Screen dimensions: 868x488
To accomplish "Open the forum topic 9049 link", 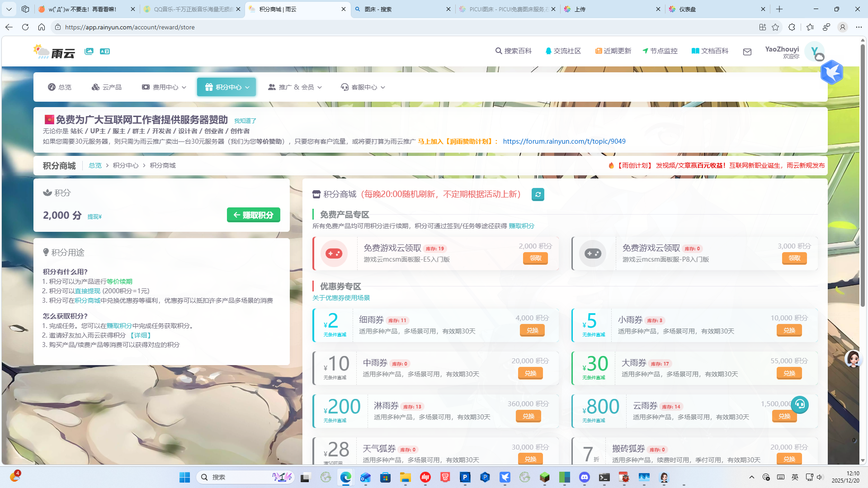I will [564, 141].
